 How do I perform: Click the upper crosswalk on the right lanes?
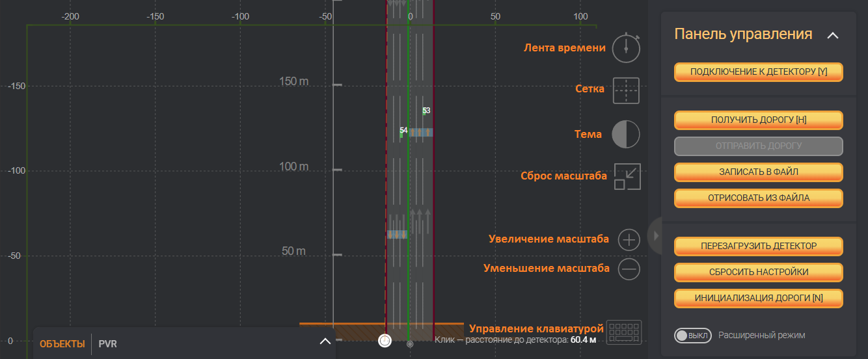[421, 132]
